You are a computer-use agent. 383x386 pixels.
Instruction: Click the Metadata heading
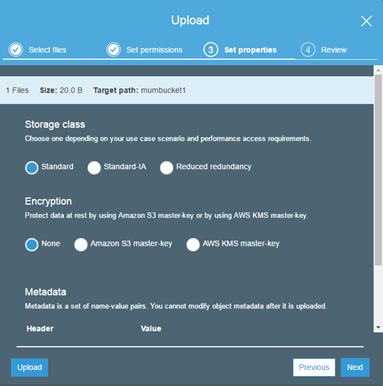[45, 292]
